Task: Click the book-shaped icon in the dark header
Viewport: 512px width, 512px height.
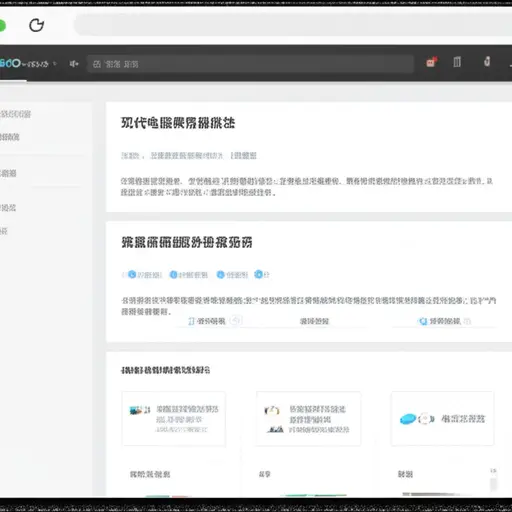Action: tap(457, 62)
